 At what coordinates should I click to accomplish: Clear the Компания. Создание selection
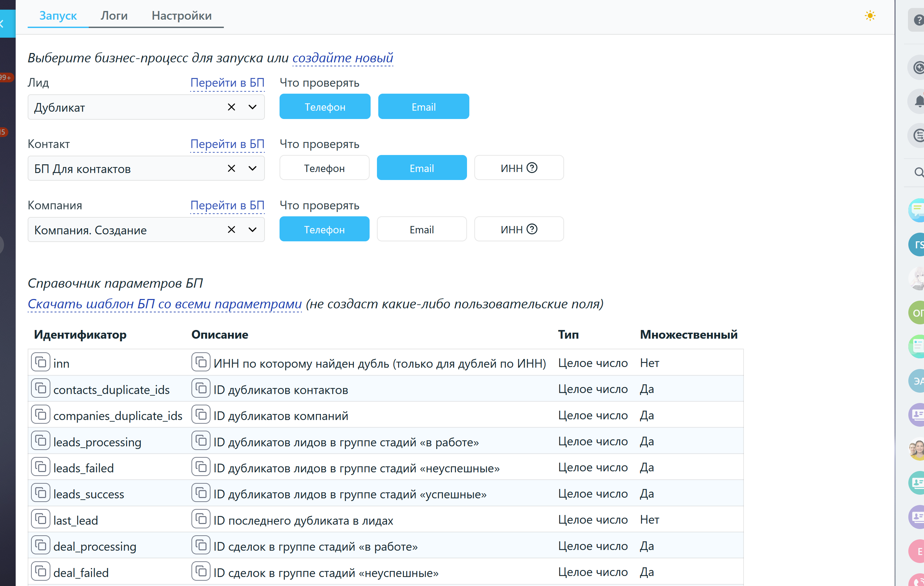coord(232,230)
